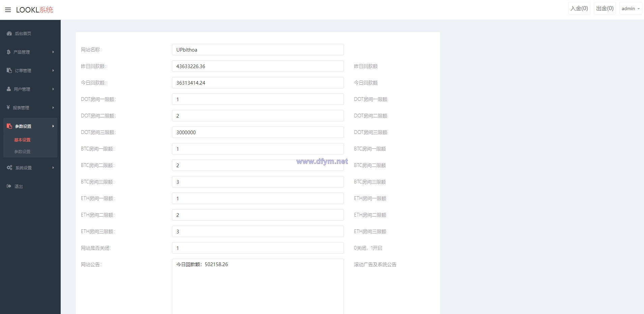Click the logout icon beside 退出
This screenshot has height=314, width=644.
pos(9,186)
